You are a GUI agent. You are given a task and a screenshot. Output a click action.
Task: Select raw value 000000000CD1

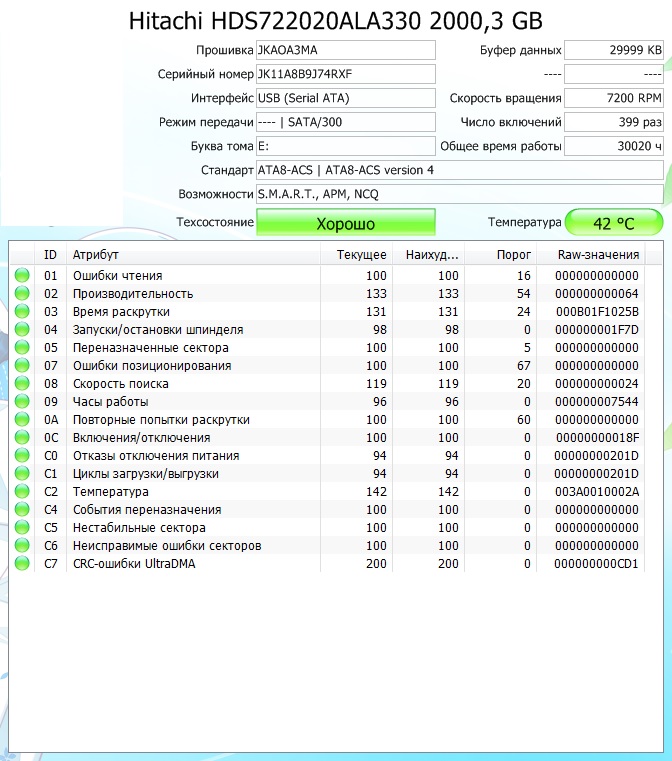[596, 563]
